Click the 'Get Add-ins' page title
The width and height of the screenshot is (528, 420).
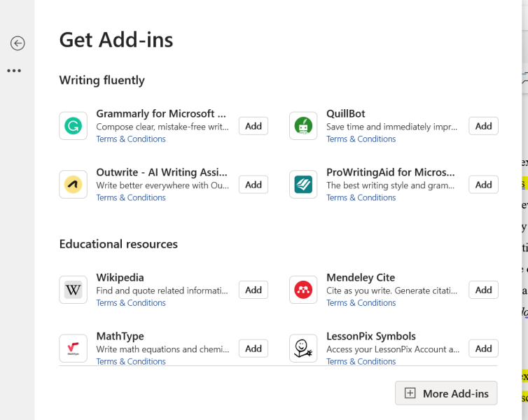click(116, 40)
